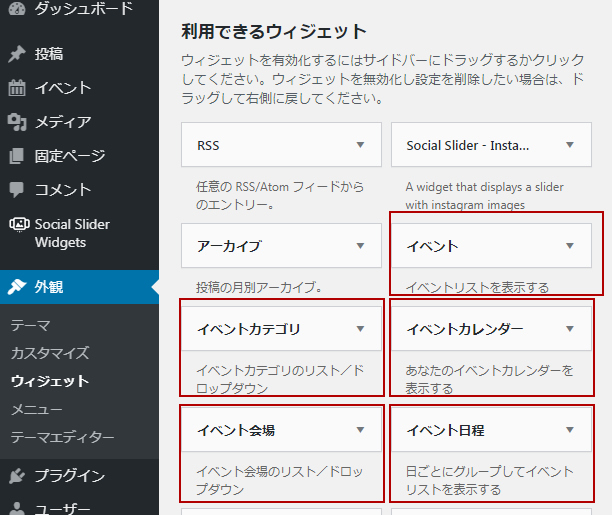The width and height of the screenshot is (612, 515).
Task: Expand the RSS widget dropdown arrow
Action: point(360,145)
